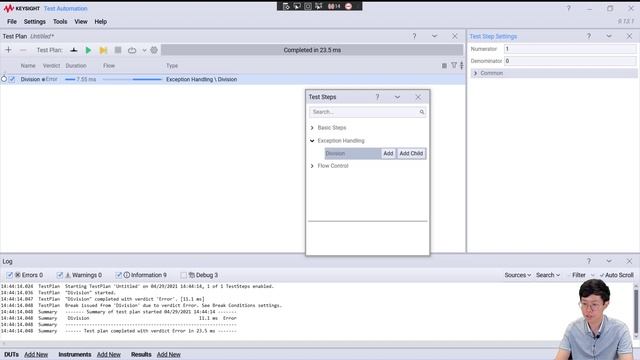Viewport: 640px width, 360px height.
Task: Close the Log panel
Action: (x=629, y=261)
